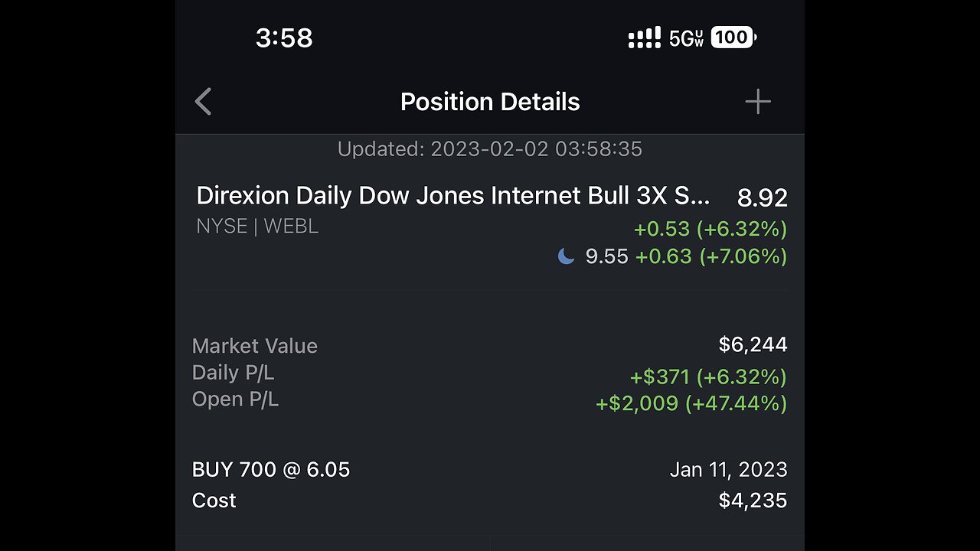
Task: Tap the 3:58 status bar clock
Action: coord(284,37)
